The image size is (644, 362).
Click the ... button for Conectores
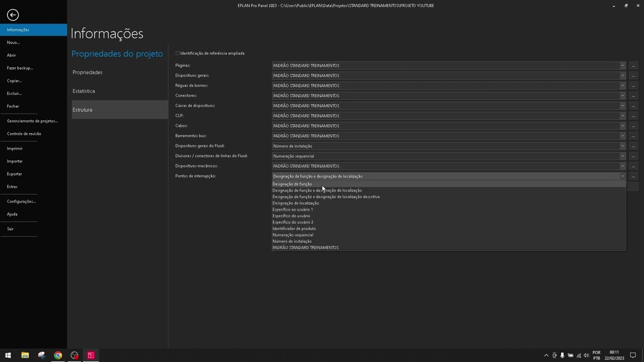pos(633,96)
